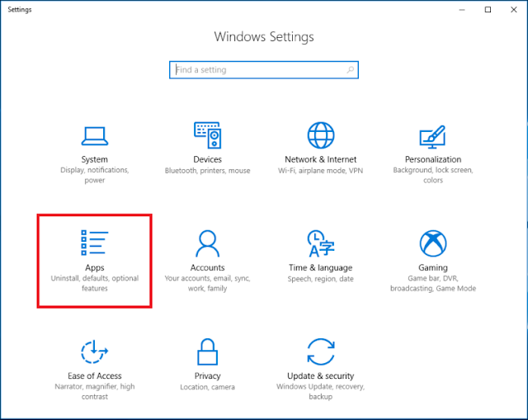Open the Personalization paintbrush icon
The image size is (528, 420).
point(432,137)
